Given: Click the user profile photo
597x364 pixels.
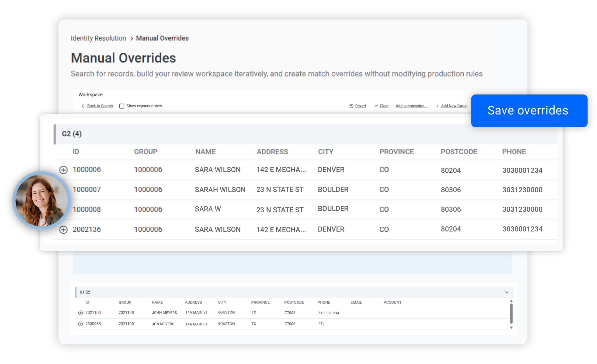Looking at the screenshot, I should (x=42, y=200).
